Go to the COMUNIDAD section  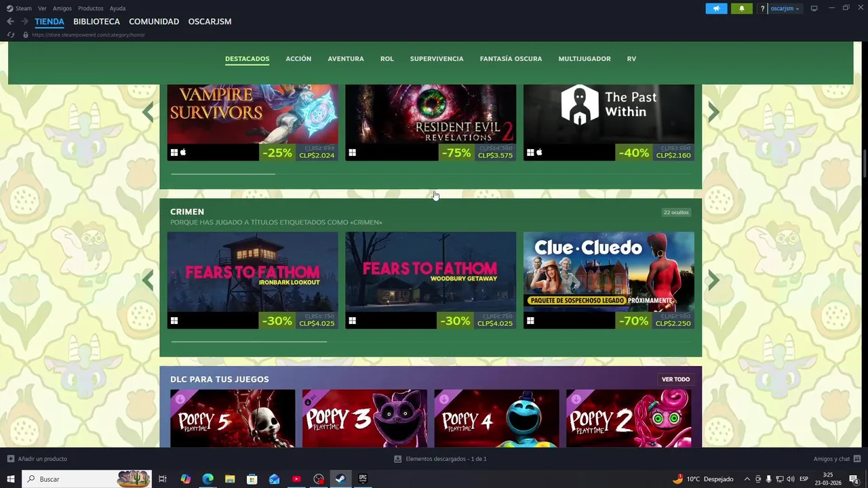click(x=154, y=22)
